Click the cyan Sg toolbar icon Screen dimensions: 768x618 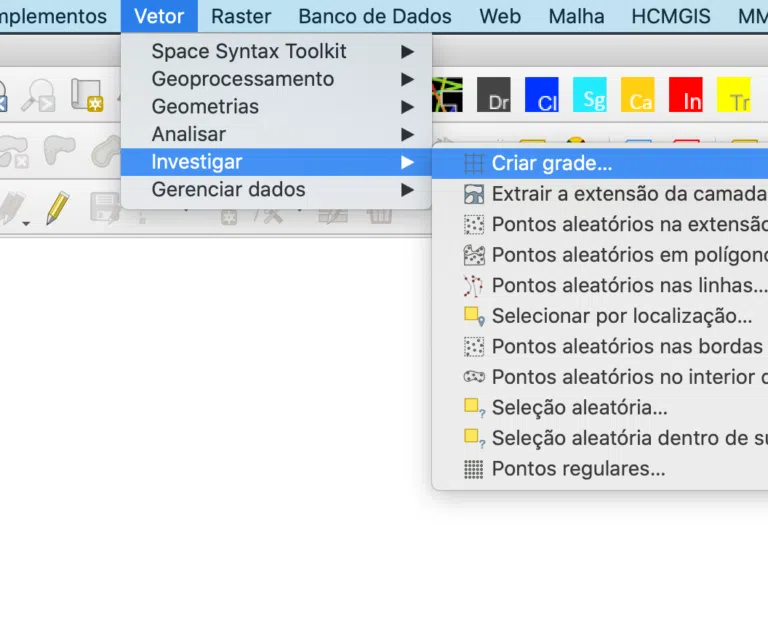coord(590,95)
